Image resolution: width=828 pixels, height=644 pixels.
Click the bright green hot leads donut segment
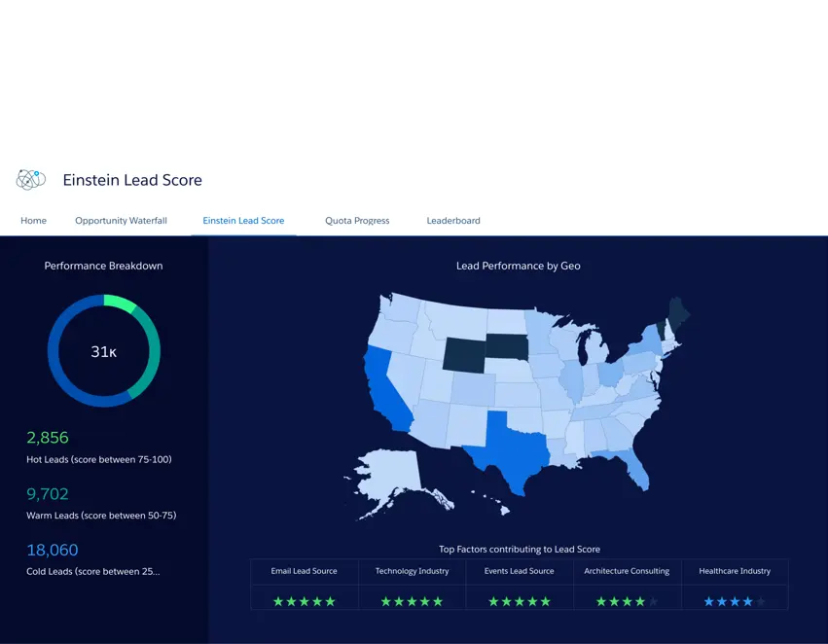pos(121,304)
